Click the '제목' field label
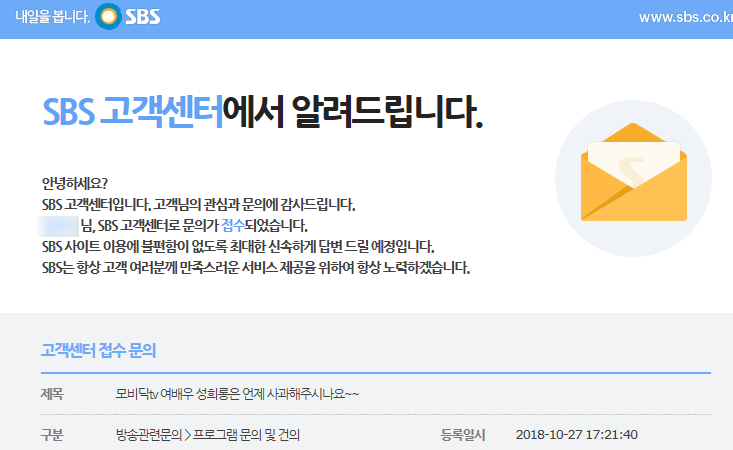The height and width of the screenshot is (450, 733). coord(52,394)
